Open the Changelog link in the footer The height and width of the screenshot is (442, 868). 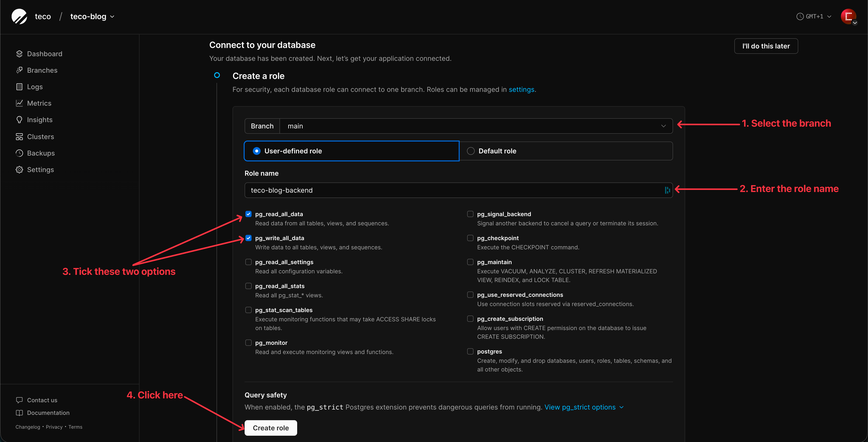pyautogui.click(x=27, y=427)
